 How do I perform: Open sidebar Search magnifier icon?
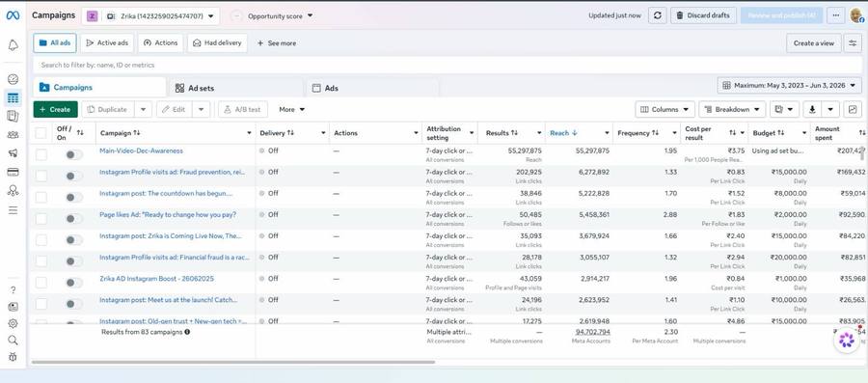[x=13, y=340]
